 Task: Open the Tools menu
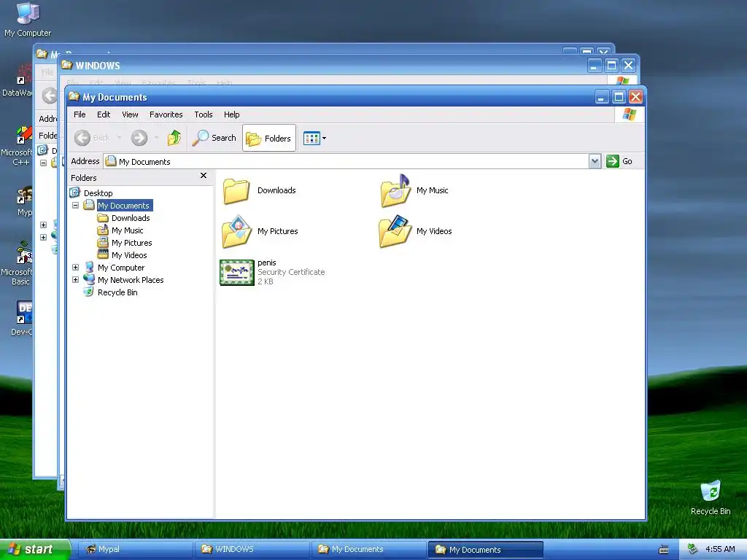tap(203, 114)
